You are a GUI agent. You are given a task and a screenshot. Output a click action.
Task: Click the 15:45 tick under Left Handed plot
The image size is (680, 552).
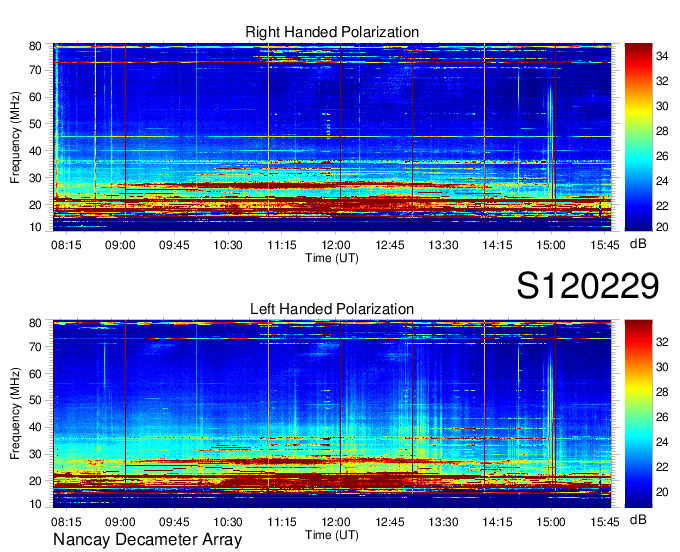coord(605,522)
